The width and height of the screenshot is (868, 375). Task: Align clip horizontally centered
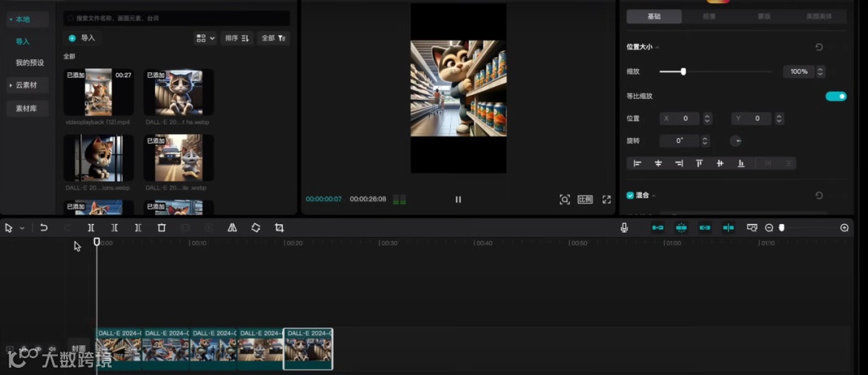(658, 163)
